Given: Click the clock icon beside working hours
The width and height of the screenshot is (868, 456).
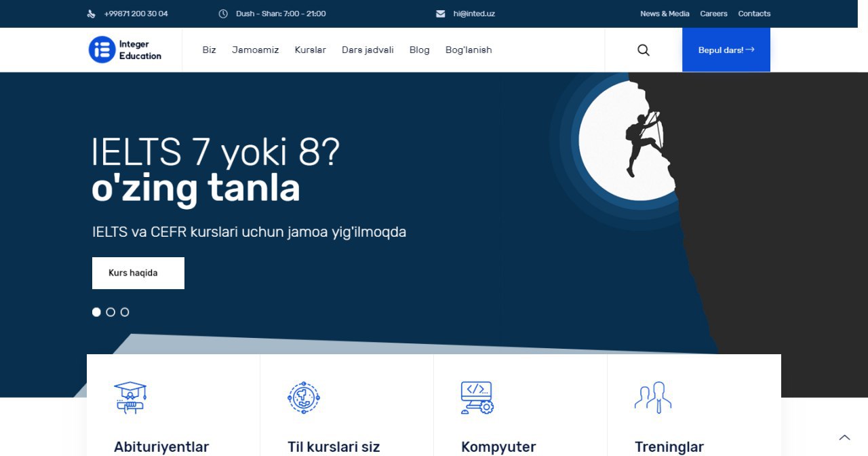Looking at the screenshot, I should tap(223, 14).
